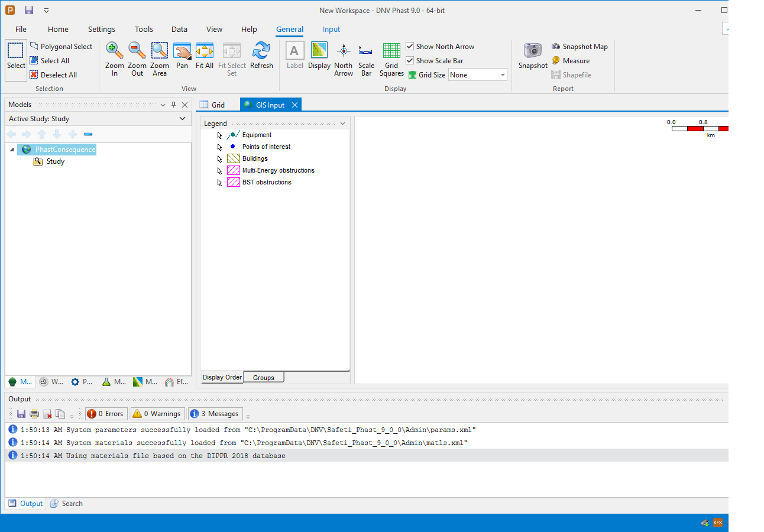
Task: Open quick access toolbar customize arrow
Action: click(x=46, y=10)
